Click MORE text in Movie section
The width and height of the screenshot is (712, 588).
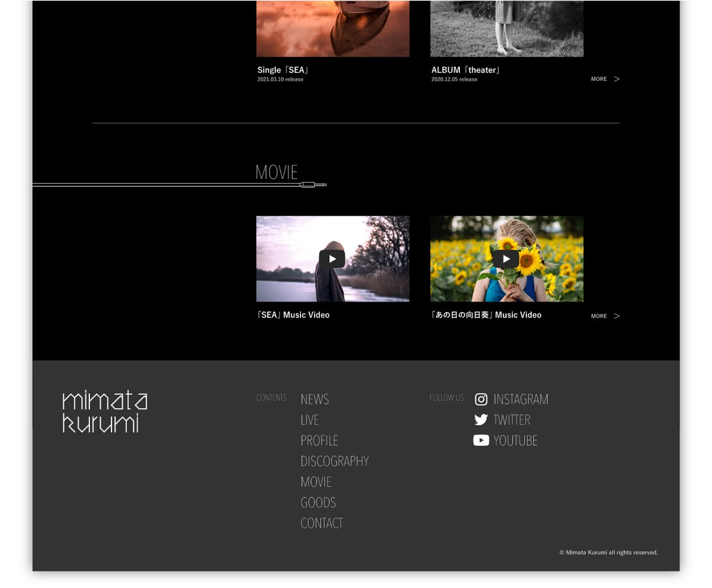click(599, 316)
